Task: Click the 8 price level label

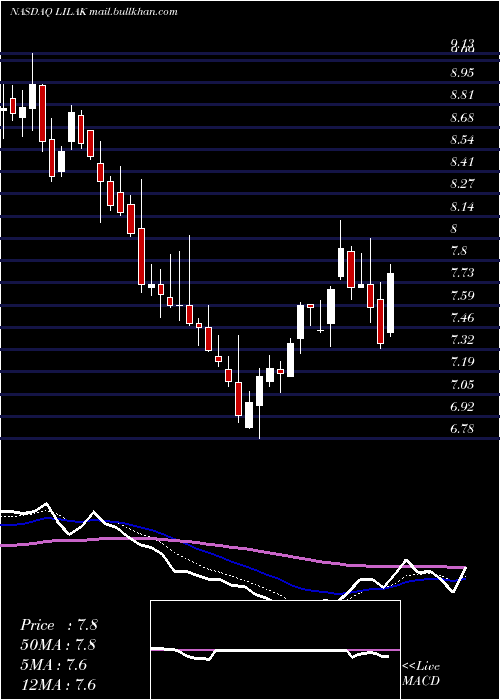Action: pos(454,229)
